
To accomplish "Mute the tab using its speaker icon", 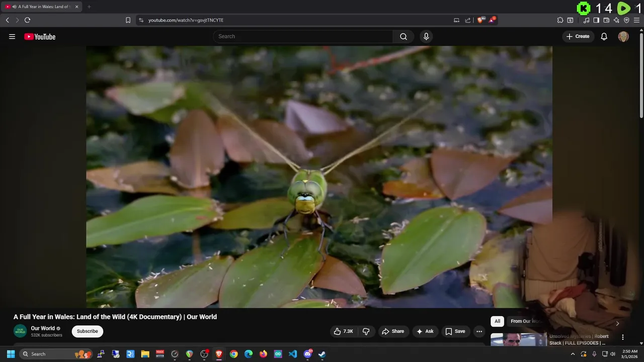I will click(14, 7).
